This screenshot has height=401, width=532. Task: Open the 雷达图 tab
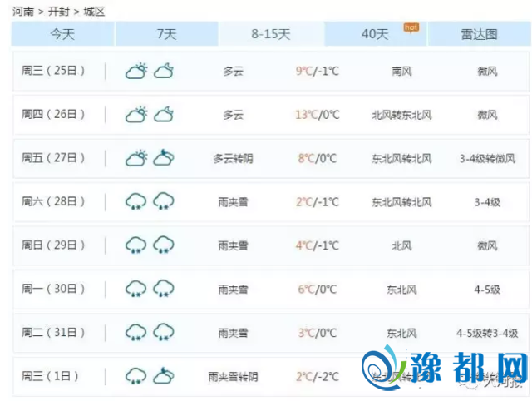(479, 34)
